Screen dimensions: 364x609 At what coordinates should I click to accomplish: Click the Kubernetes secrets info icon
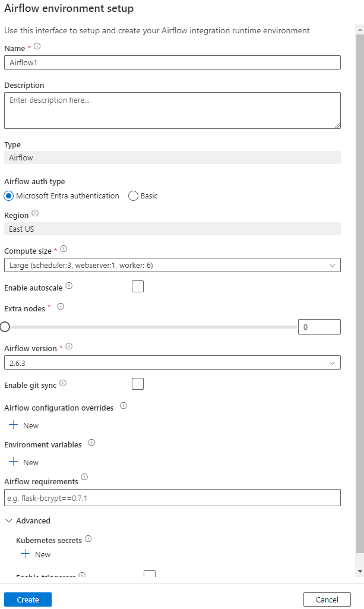click(88, 539)
